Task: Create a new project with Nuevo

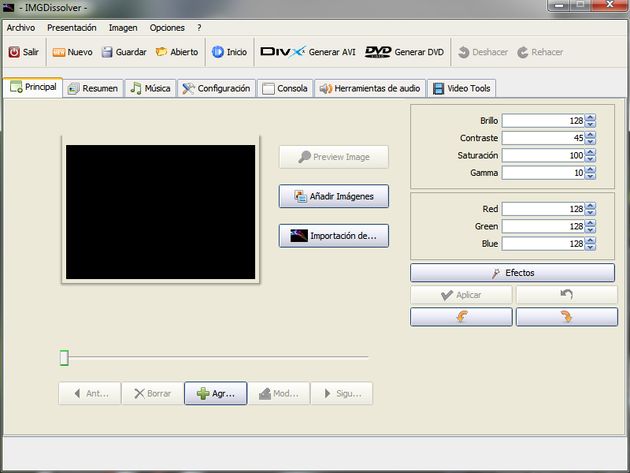Action: (x=72, y=52)
